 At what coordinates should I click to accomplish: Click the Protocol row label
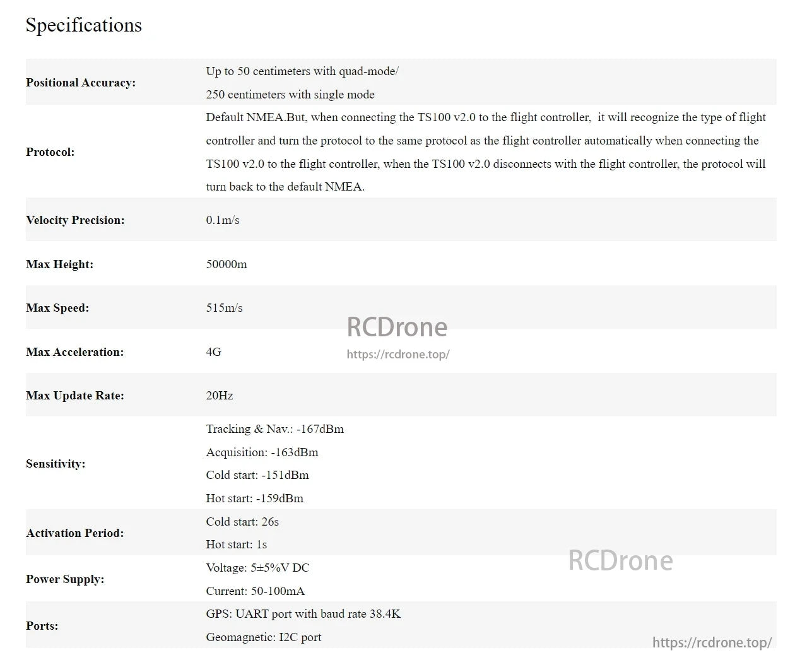click(50, 152)
